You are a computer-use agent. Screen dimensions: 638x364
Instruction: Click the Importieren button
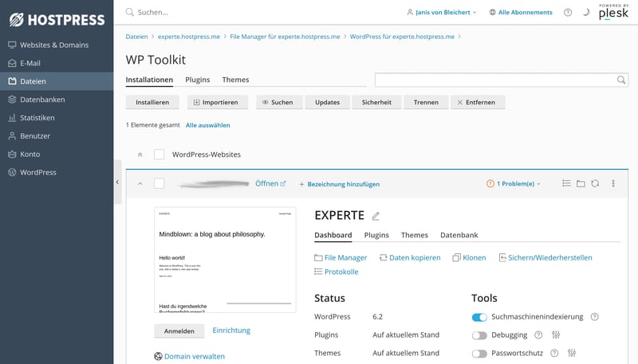click(218, 103)
